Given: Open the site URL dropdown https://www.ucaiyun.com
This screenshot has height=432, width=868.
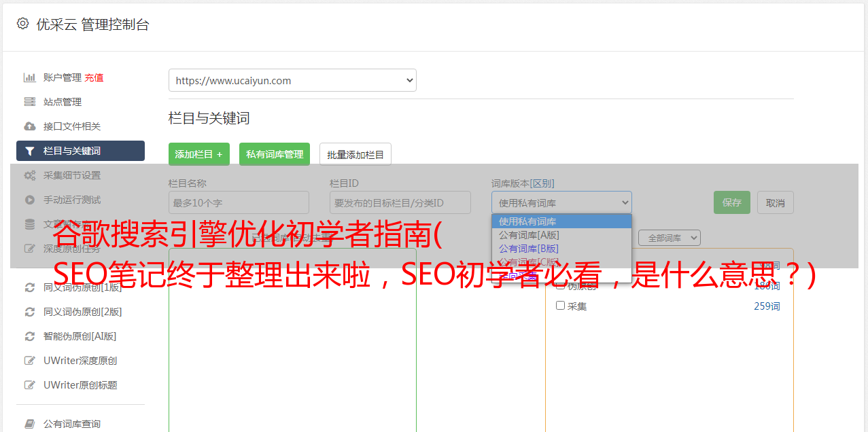Looking at the screenshot, I should 292,80.
